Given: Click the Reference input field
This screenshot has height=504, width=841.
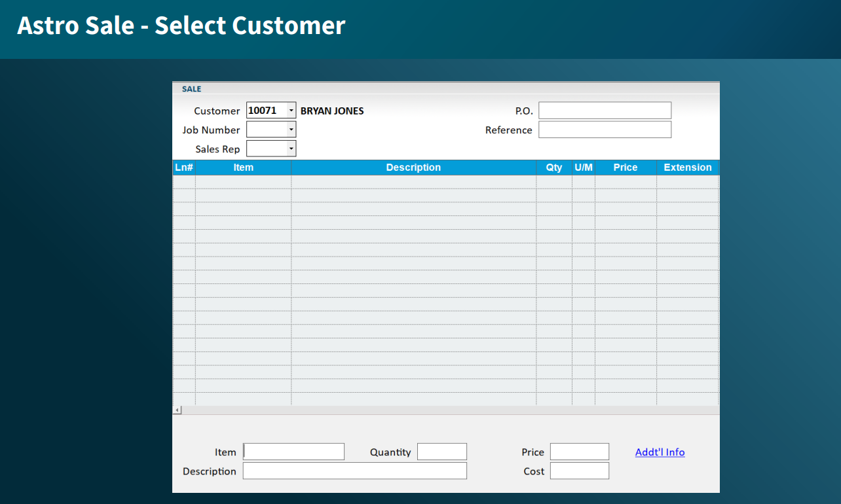Looking at the screenshot, I should [605, 130].
